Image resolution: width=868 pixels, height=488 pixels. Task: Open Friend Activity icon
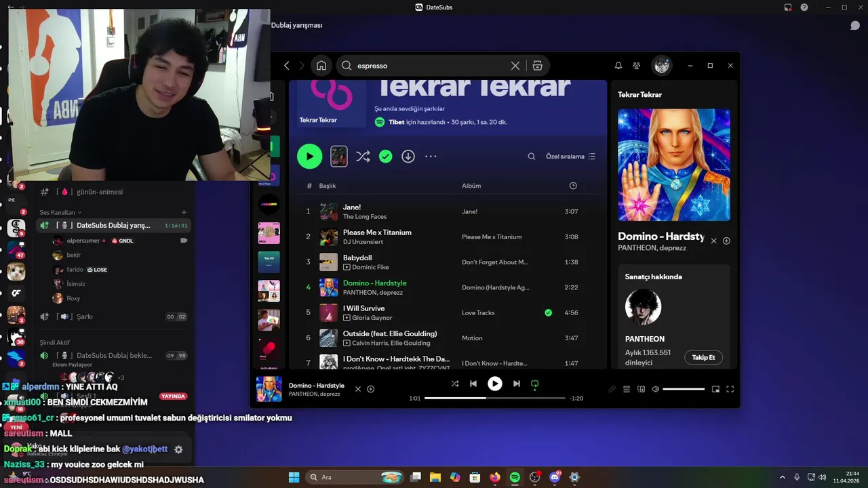(637, 66)
